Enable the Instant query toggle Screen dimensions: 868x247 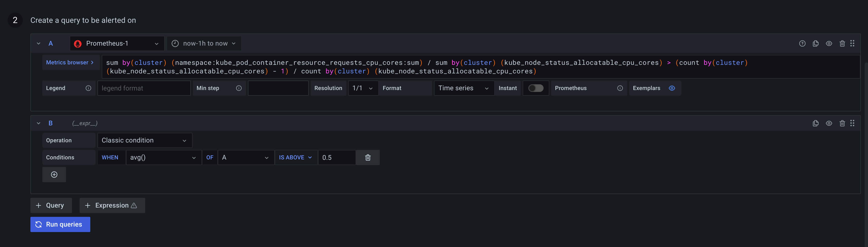click(536, 88)
